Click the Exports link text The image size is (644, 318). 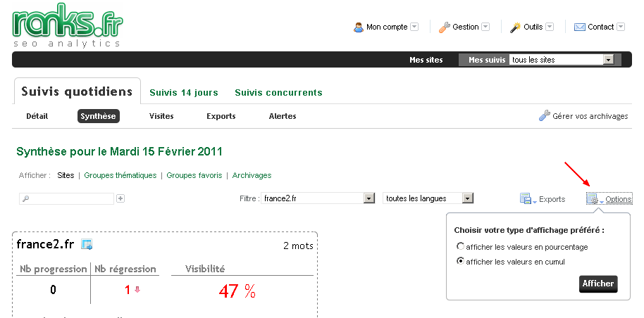coord(552,199)
